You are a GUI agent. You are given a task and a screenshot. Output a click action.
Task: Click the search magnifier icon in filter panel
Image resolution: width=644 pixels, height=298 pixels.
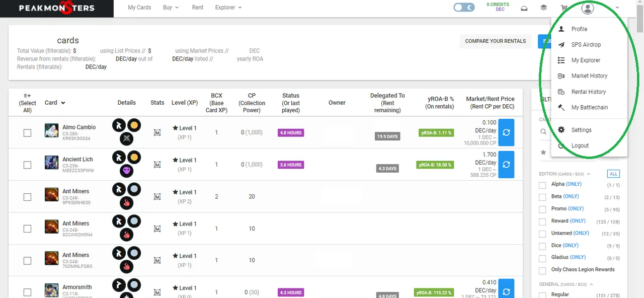[543, 132]
